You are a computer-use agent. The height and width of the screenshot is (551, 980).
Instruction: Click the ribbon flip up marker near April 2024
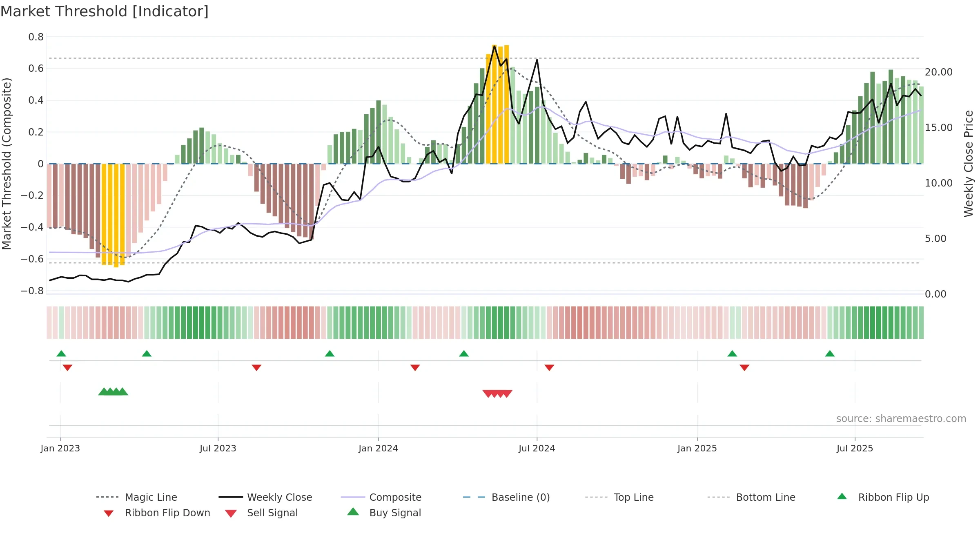pos(464,353)
